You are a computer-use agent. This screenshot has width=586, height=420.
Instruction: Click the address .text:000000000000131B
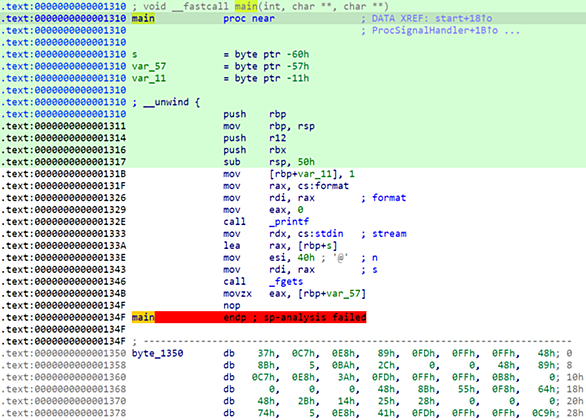point(64,174)
